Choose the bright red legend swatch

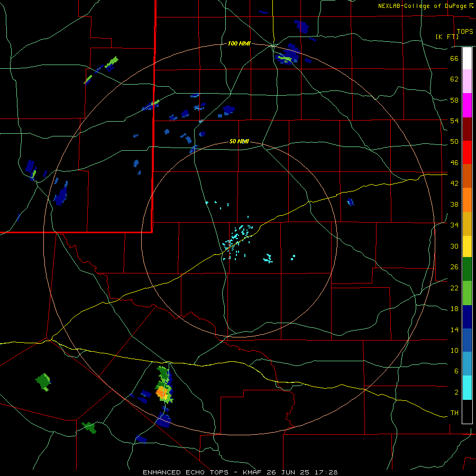[467, 152]
